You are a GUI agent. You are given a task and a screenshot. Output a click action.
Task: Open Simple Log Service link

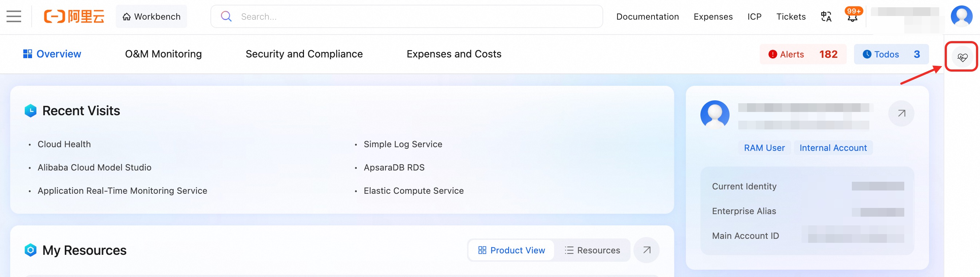tap(403, 144)
